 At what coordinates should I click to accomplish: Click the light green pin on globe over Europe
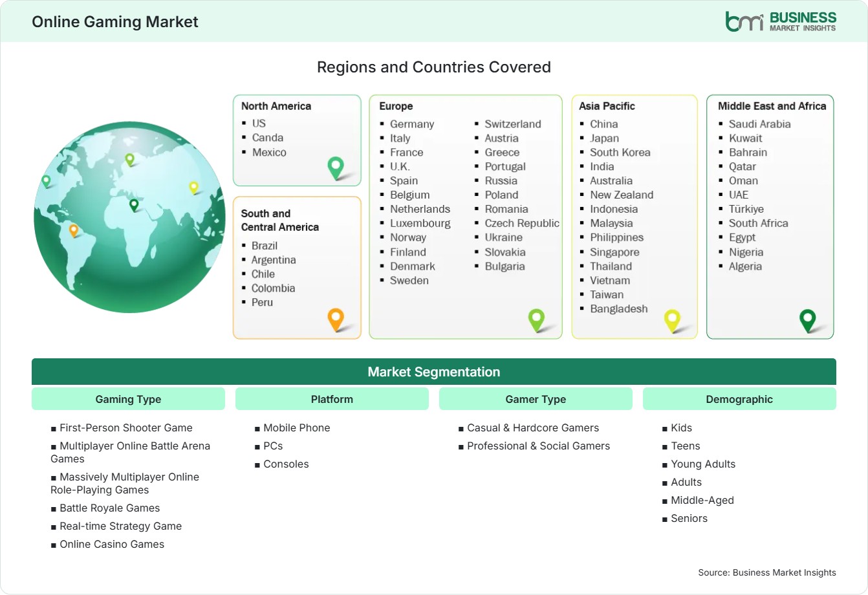129,159
